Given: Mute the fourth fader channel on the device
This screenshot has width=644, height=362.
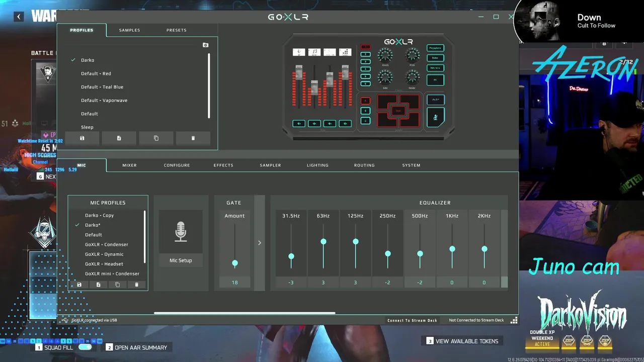Looking at the screenshot, I should pyautogui.click(x=345, y=124).
